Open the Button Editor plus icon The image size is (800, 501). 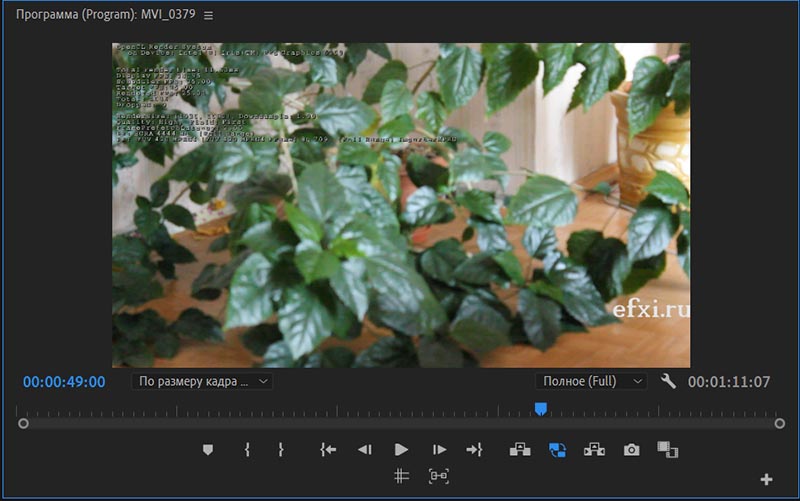click(766, 479)
